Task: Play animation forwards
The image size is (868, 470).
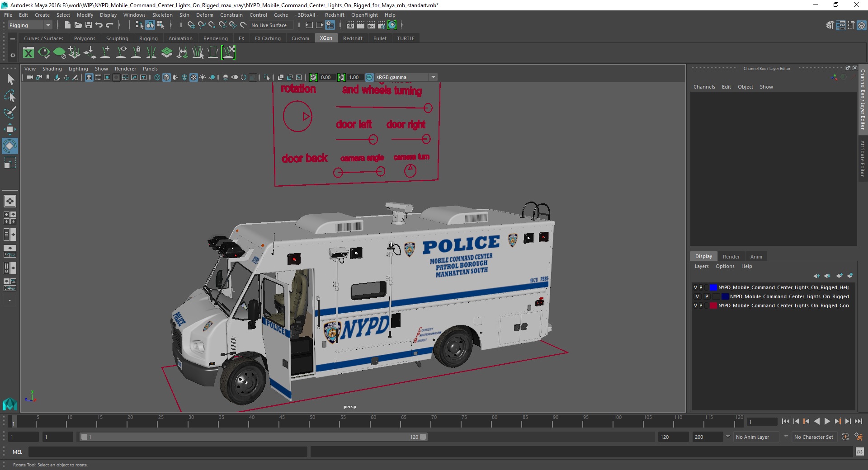Action: click(827, 421)
